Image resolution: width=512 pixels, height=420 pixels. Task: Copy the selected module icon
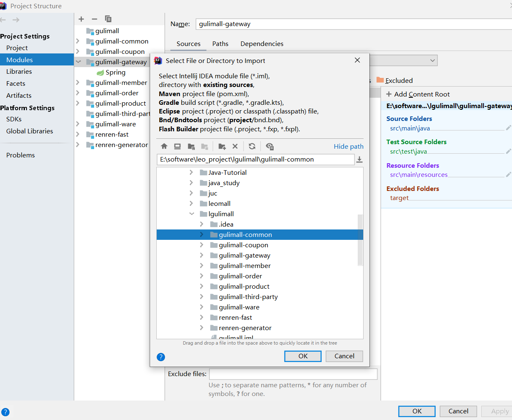tap(108, 19)
